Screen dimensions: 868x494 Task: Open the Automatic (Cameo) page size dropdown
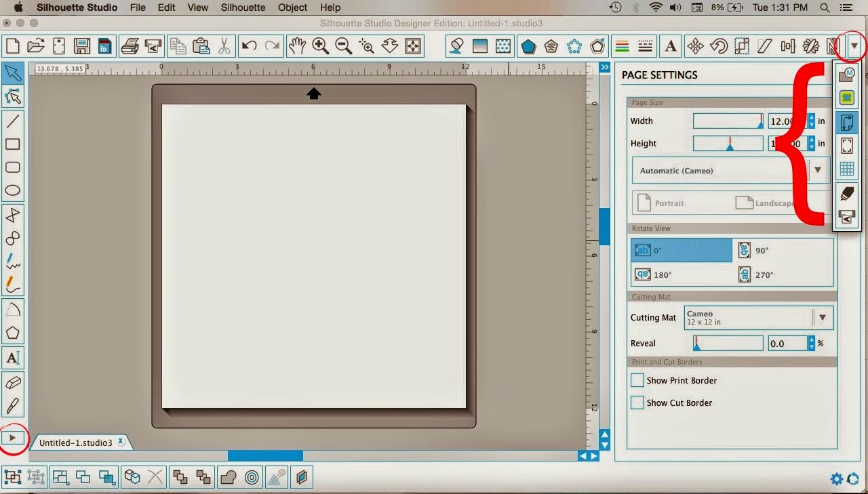[730, 170]
